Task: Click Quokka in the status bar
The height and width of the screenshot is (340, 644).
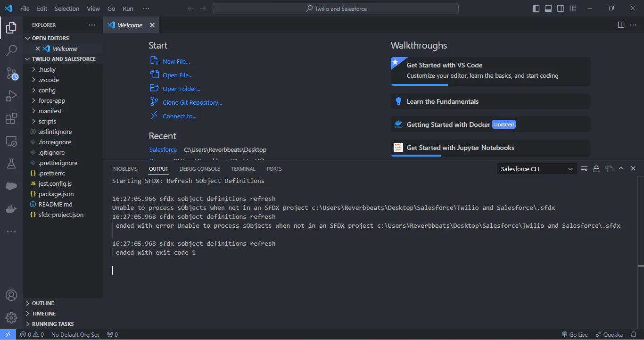Action: pyautogui.click(x=609, y=334)
